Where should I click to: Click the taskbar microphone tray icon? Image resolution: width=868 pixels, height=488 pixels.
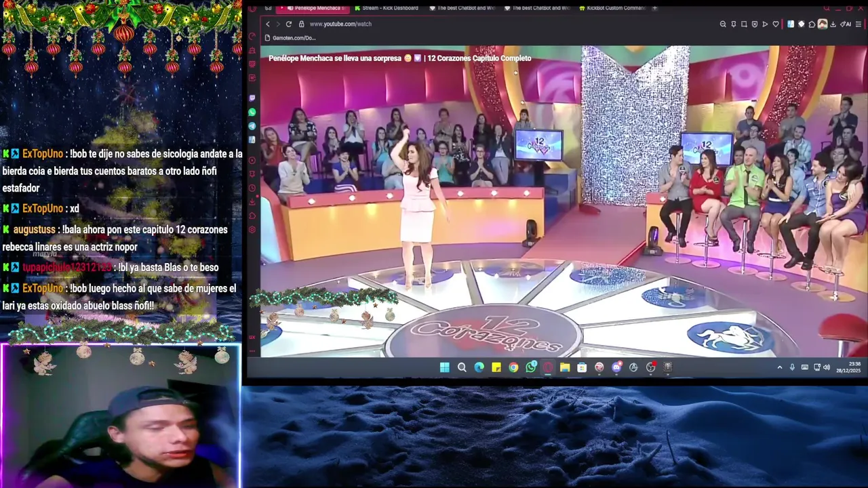pyautogui.click(x=792, y=367)
